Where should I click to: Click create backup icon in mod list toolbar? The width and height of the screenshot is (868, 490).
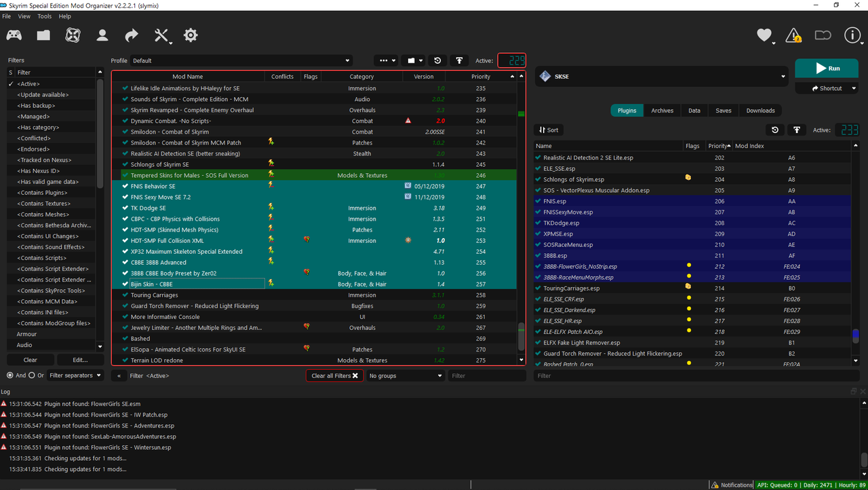coord(459,60)
